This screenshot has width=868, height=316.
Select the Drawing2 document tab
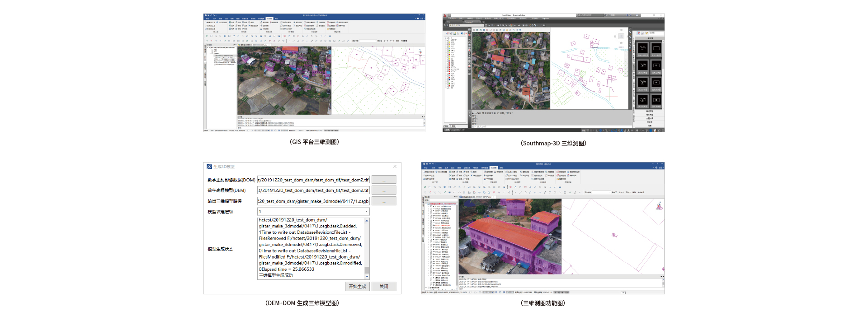pyautogui.click(x=469, y=22)
